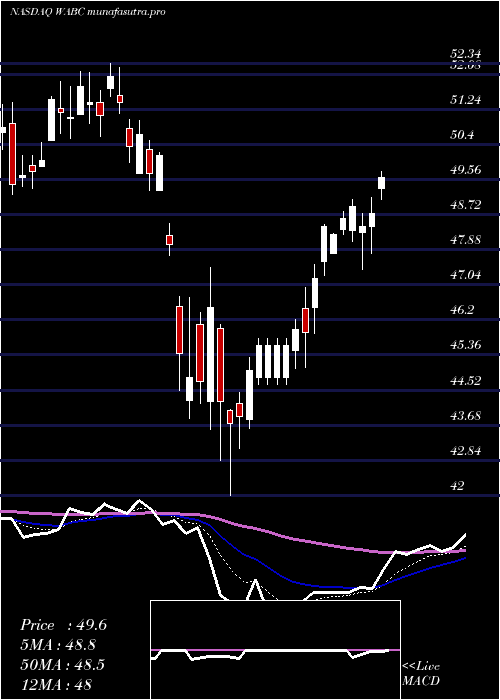Select the 42.84 price axis label
The height and width of the screenshot is (700, 500).
tap(465, 450)
